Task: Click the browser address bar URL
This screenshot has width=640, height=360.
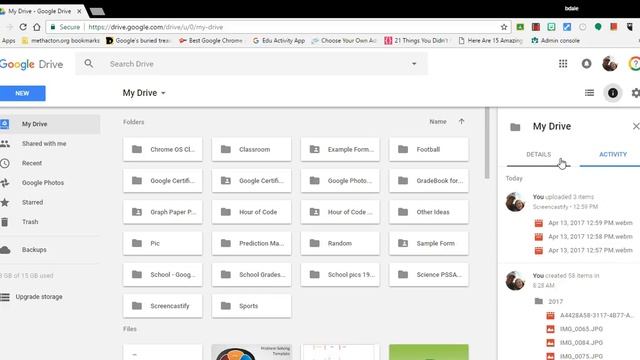Action: pyautogui.click(x=156, y=27)
